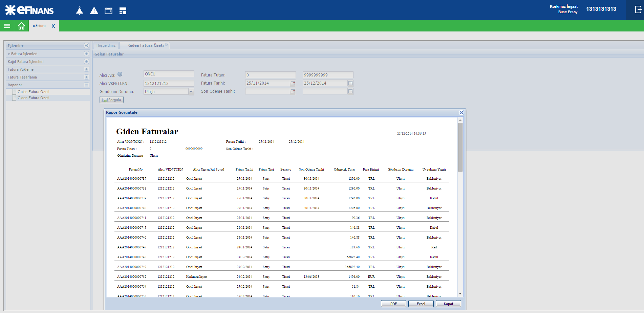Click invoice number AAA2014000000752

[x=132, y=277]
